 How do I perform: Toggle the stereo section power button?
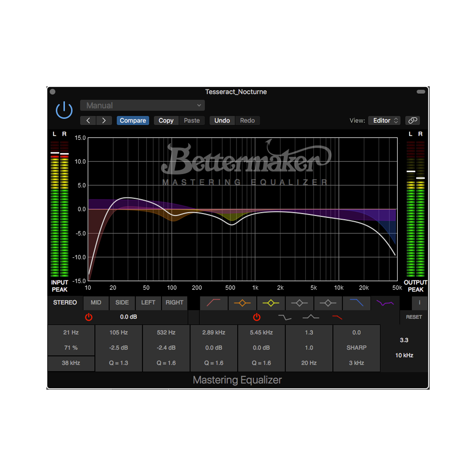pos(89,317)
